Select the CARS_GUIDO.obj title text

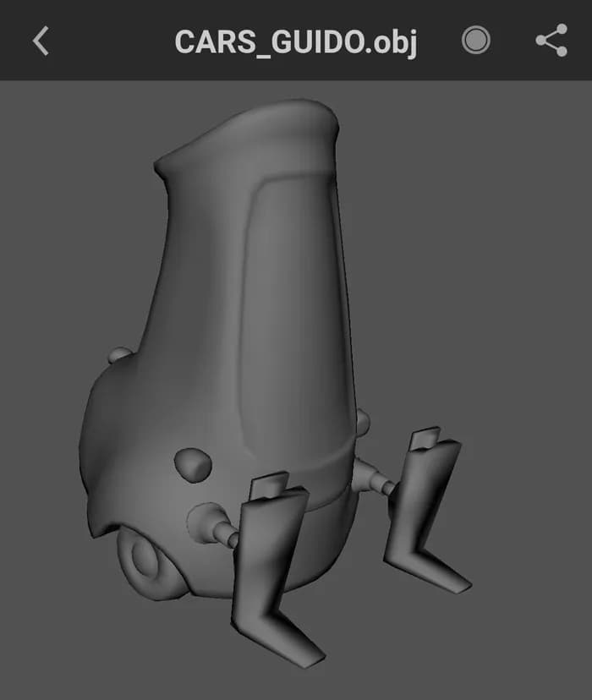(x=296, y=41)
